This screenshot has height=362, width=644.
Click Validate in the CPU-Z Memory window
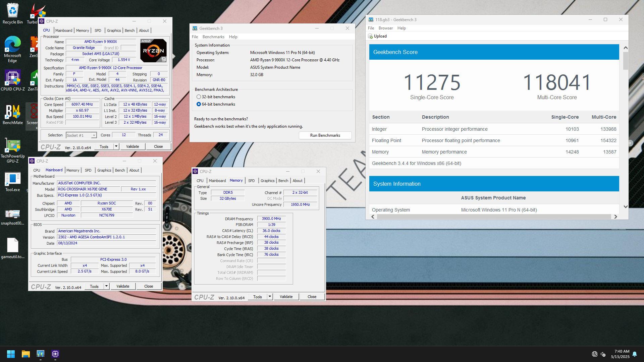coord(286,297)
